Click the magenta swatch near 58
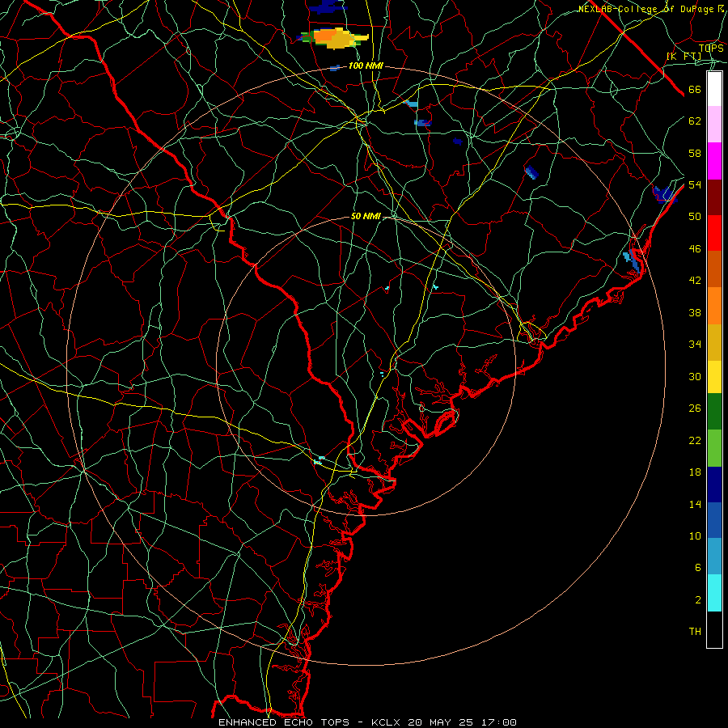This screenshot has width=728, height=728. pyautogui.click(x=714, y=161)
